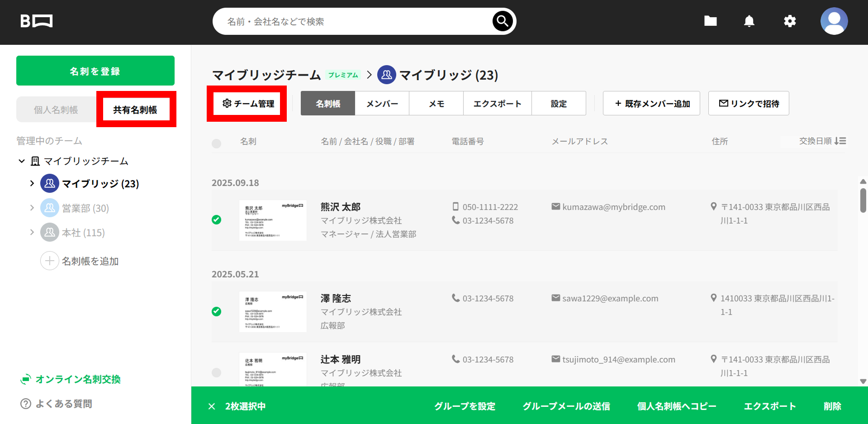The width and height of the screenshot is (868, 424).
Task: Click the scroll-down arrow of the card list
Action: pos(863,381)
